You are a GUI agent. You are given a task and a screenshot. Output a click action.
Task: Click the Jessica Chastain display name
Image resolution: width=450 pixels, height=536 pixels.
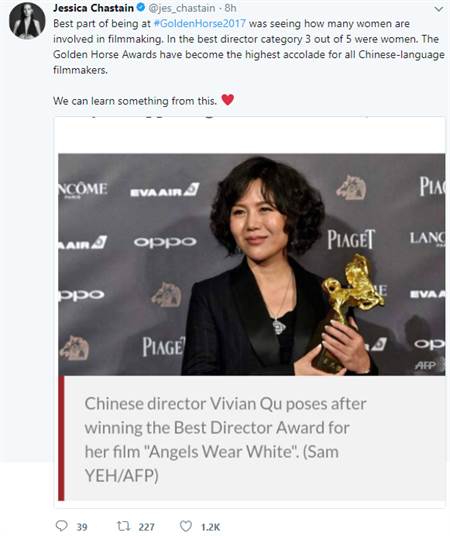click(x=93, y=8)
